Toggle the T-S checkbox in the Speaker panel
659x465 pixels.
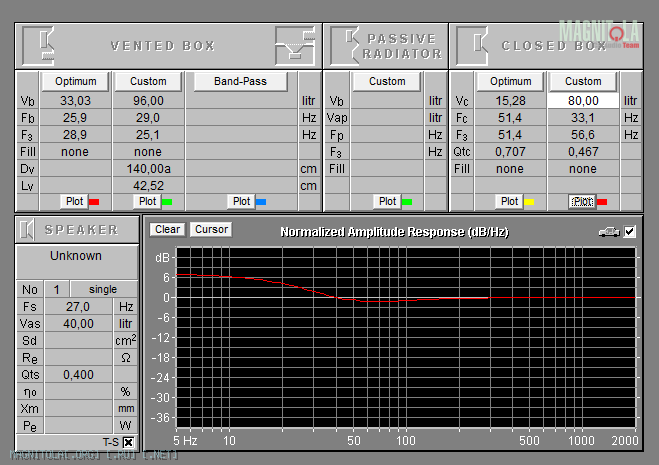click(x=128, y=442)
